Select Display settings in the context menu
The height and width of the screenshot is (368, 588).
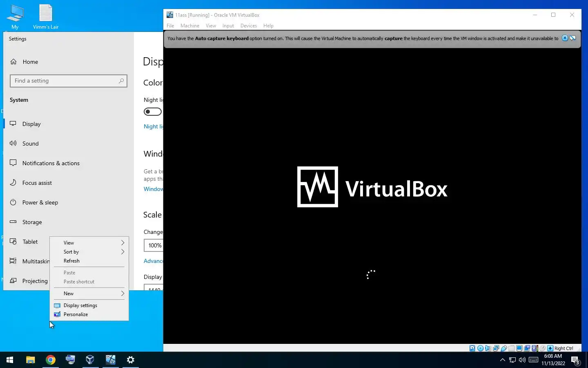pyautogui.click(x=89, y=305)
